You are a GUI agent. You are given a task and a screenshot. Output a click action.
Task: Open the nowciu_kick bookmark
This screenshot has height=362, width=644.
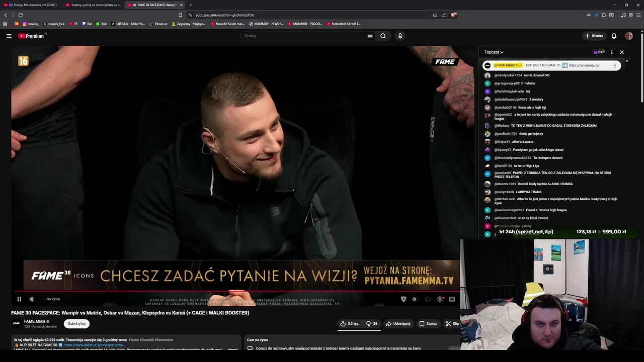click(x=54, y=24)
